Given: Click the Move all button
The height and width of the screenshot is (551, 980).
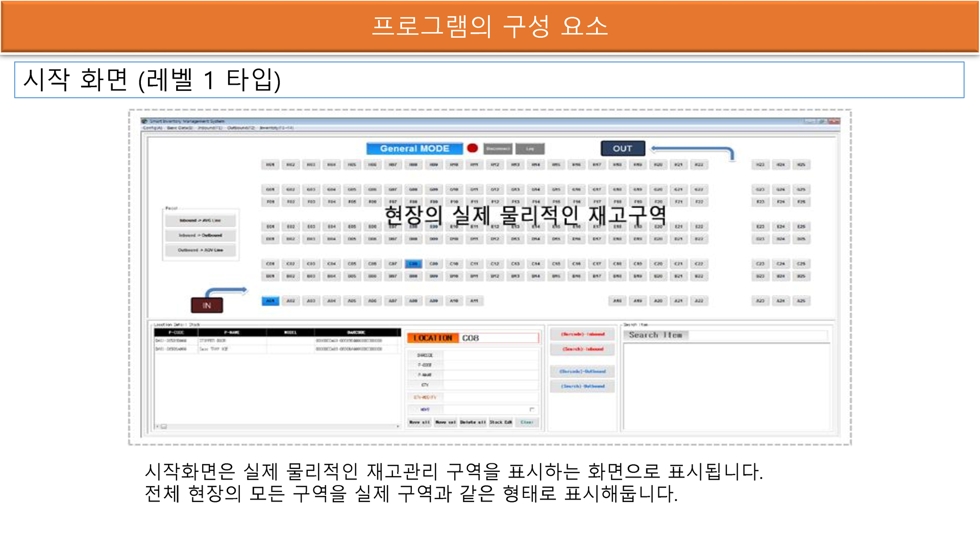Looking at the screenshot, I should [420, 422].
